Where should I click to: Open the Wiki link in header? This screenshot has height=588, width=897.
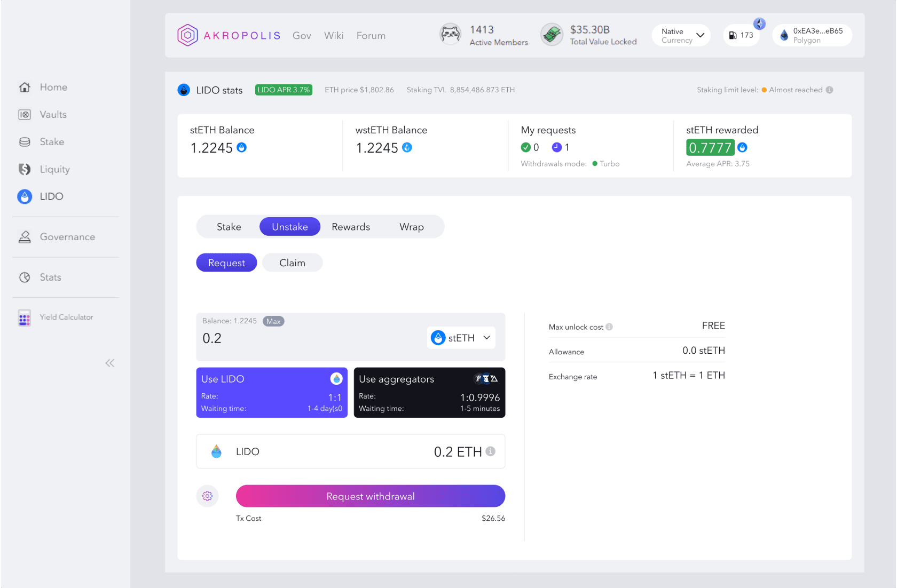(x=334, y=35)
